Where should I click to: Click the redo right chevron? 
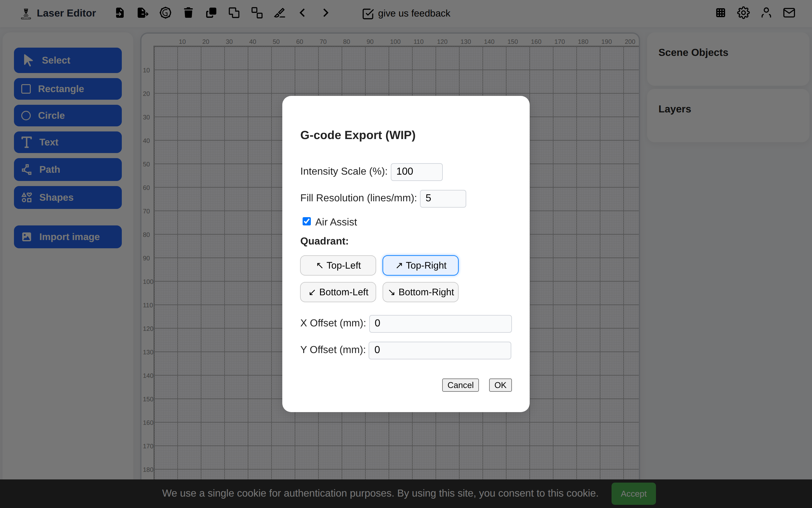click(x=325, y=13)
